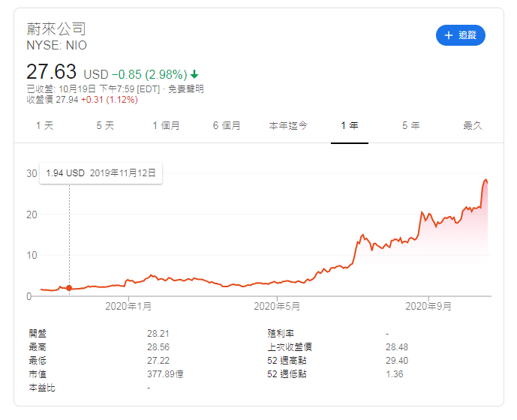Image resolution: width=517 pixels, height=420 pixels.
Task: Switch to the 5 年 range tab
Action: coord(411,125)
